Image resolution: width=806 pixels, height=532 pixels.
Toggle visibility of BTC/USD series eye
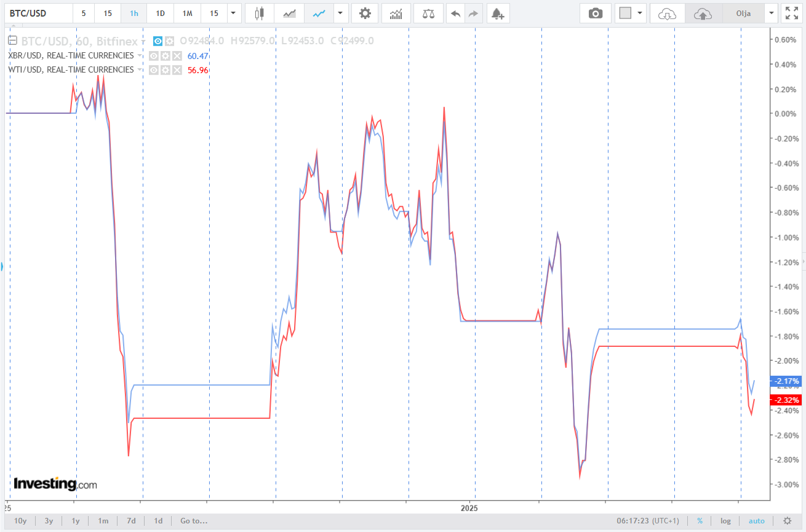tap(158, 41)
